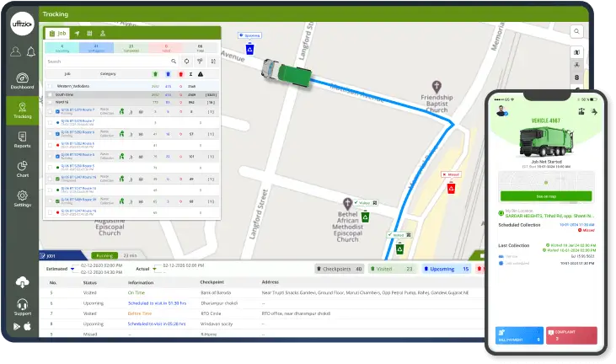
Task: Open the sort options in job panel
Action: tap(212, 62)
